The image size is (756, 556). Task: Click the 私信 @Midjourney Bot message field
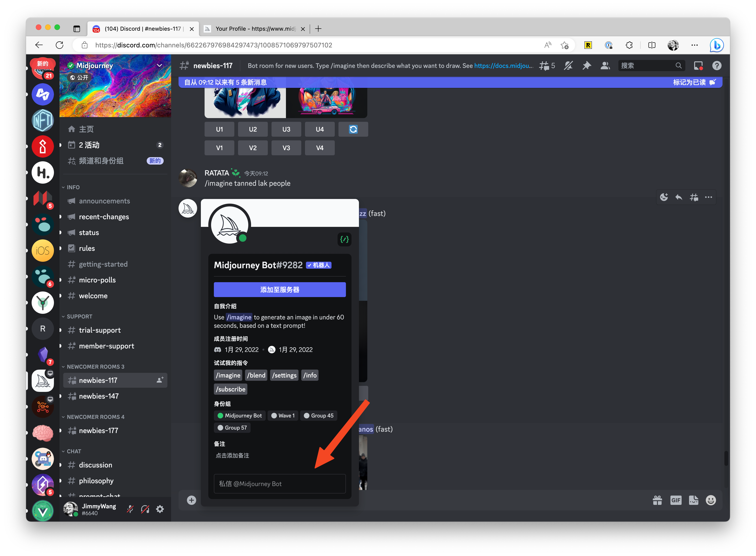pyautogui.click(x=280, y=484)
